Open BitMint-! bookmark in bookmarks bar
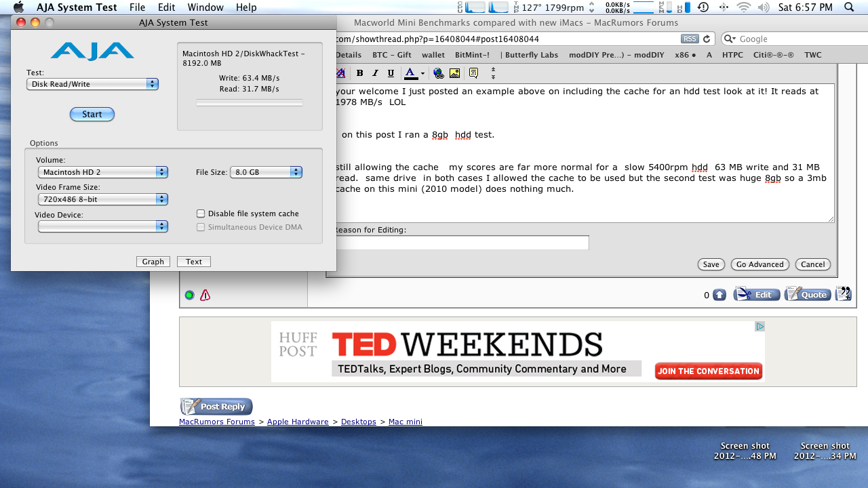 pyautogui.click(x=472, y=55)
